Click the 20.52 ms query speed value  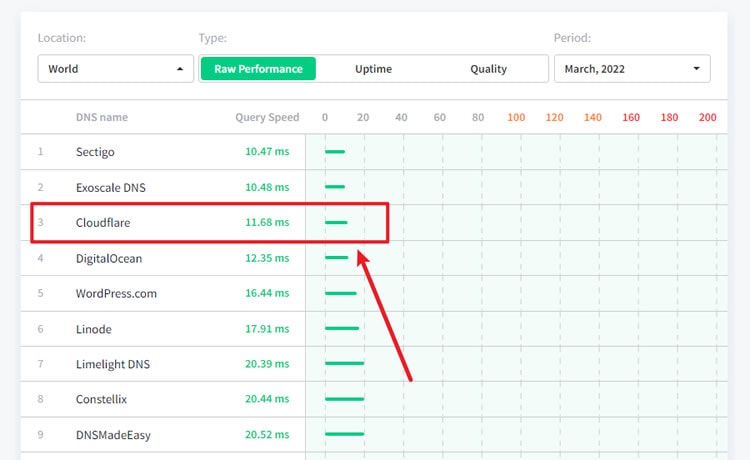pyautogui.click(x=267, y=435)
